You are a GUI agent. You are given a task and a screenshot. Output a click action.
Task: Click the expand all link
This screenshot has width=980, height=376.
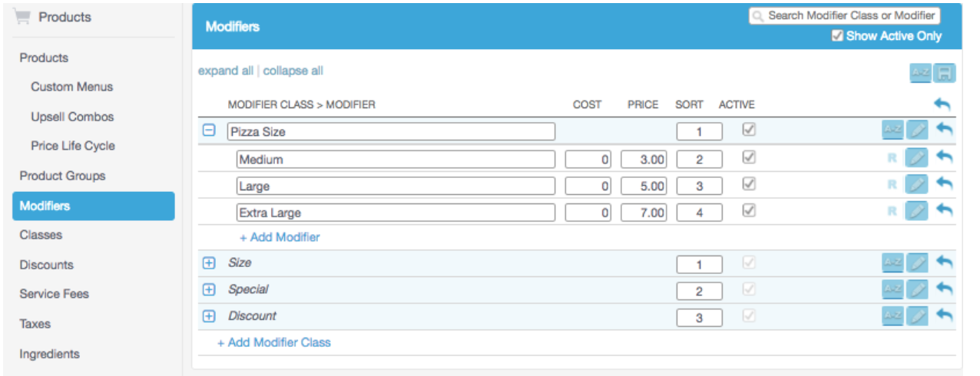pos(225,71)
